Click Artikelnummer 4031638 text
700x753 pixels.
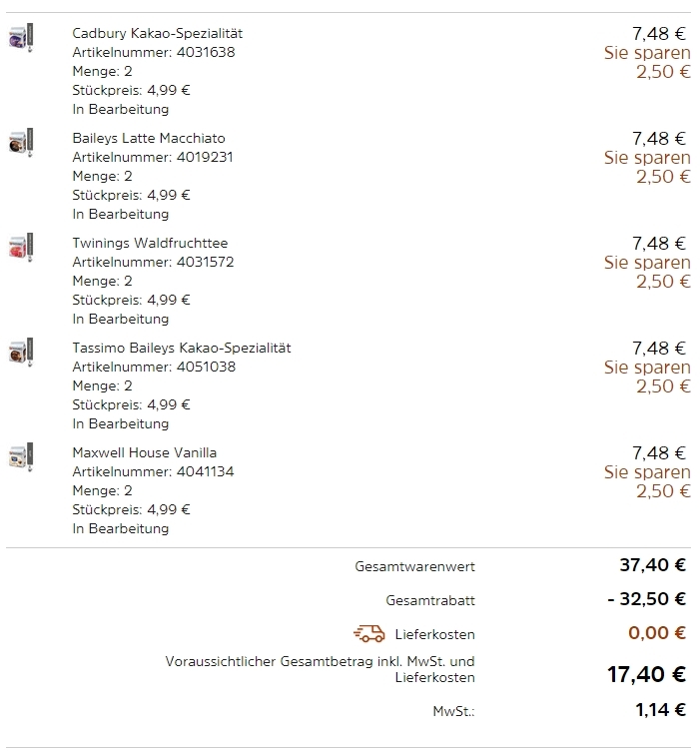154,52
